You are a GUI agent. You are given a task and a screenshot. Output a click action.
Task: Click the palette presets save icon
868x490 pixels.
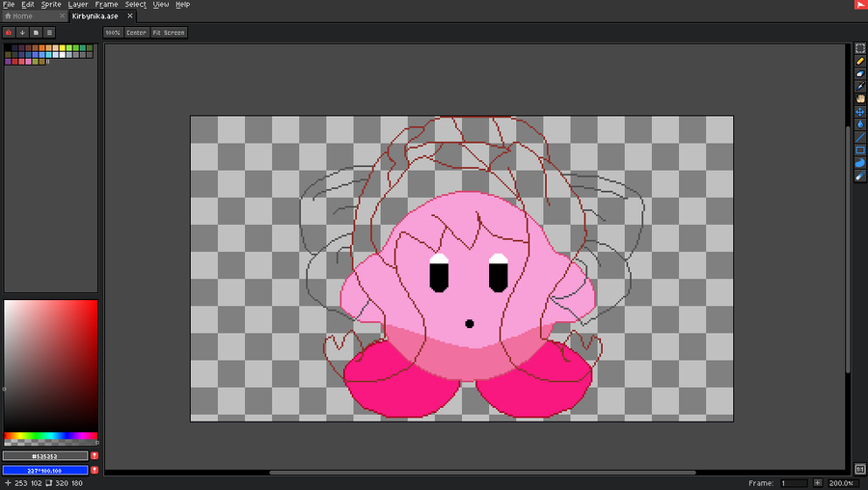[x=36, y=33]
